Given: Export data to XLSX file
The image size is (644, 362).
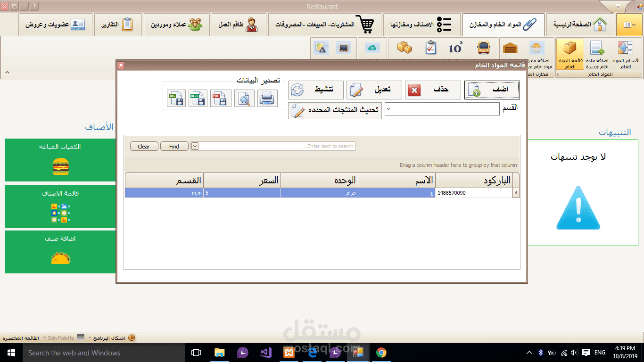Looking at the screenshot, I should (198, 99).
